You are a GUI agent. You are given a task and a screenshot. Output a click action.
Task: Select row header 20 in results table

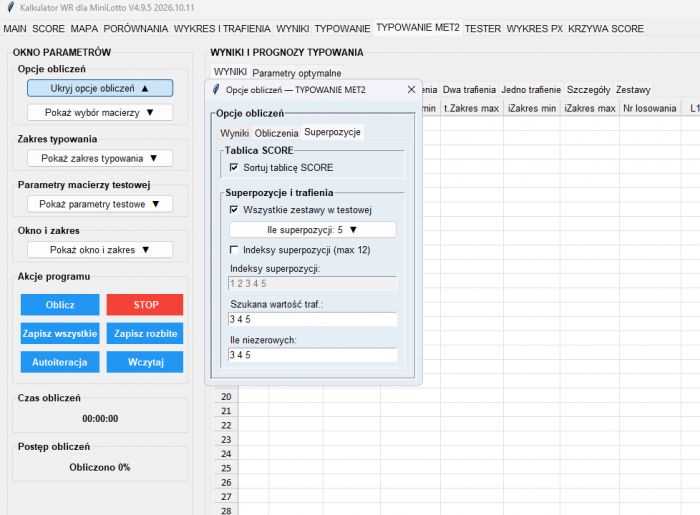coord(226,396)
